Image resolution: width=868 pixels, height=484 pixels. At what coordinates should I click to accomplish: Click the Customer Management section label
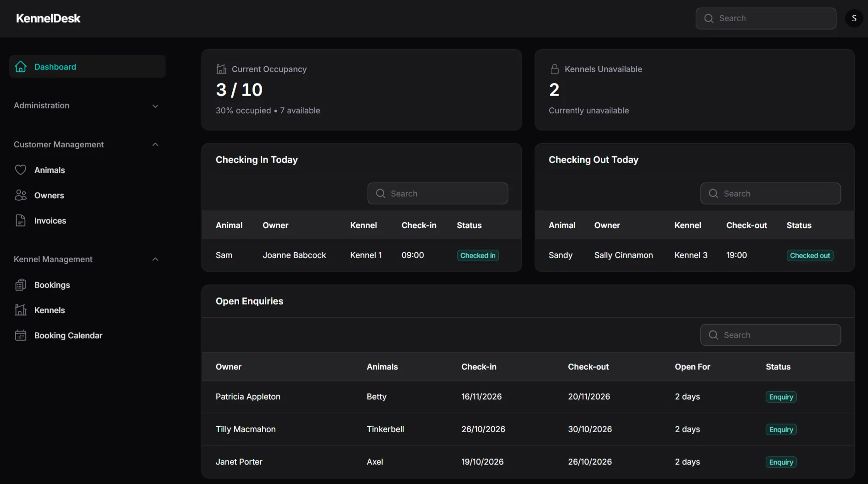point(59,144)
